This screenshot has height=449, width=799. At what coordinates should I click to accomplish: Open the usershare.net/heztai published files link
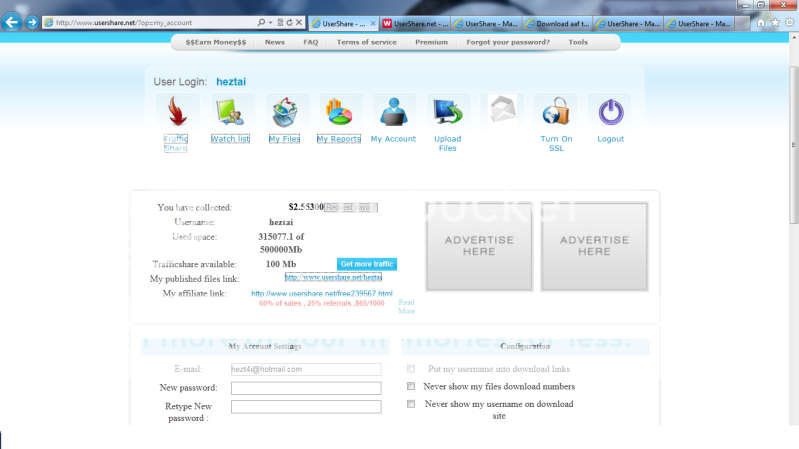coord(333,277)
